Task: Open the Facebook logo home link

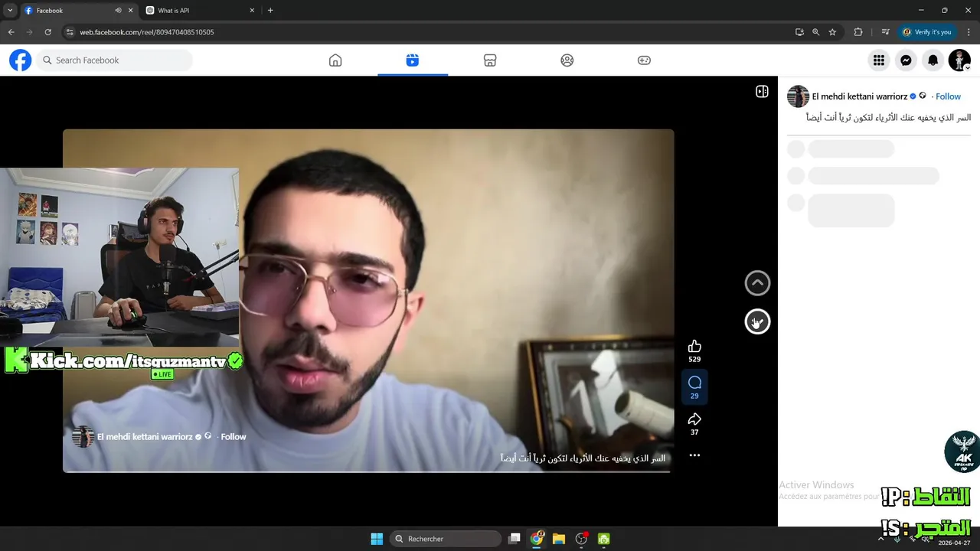Action: pyautogui.click(x=21, y=60)
